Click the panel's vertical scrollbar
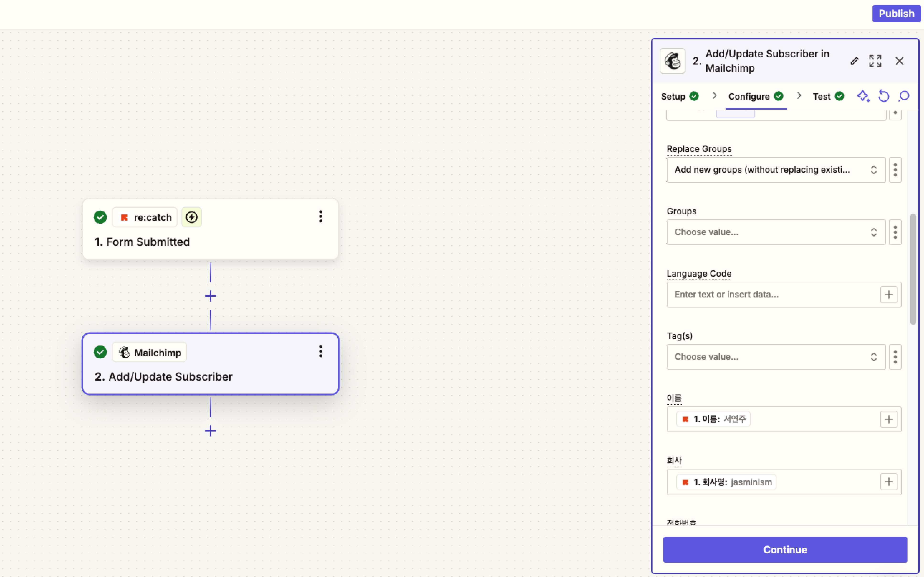The width and height of the screenshot is (924, 577). tap(913, 269)
